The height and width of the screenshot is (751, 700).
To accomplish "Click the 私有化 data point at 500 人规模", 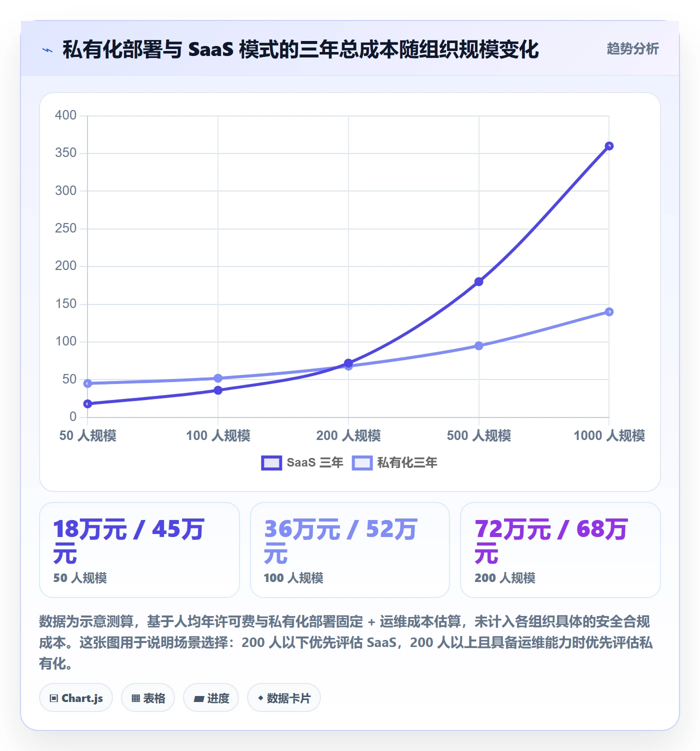I will [478, 345].
